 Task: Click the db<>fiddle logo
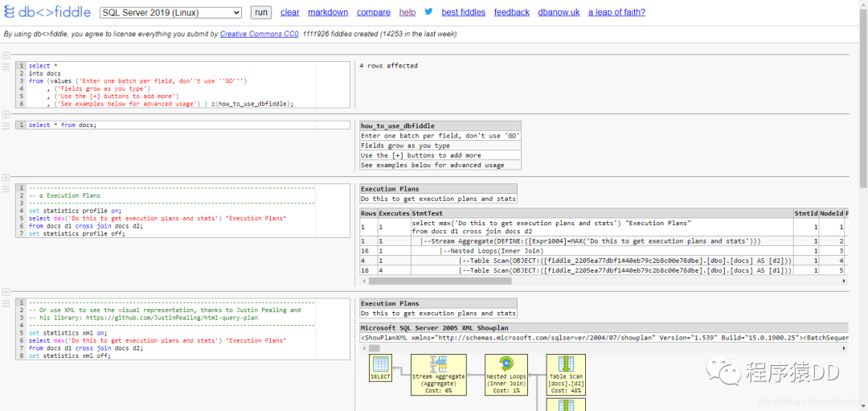tap(46, 12)
